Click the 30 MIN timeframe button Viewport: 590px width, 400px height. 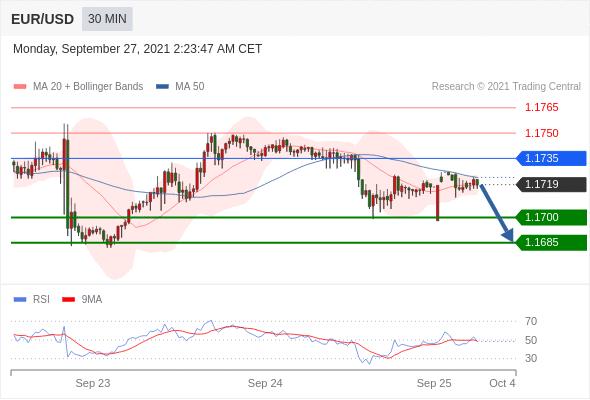point(107,19)
